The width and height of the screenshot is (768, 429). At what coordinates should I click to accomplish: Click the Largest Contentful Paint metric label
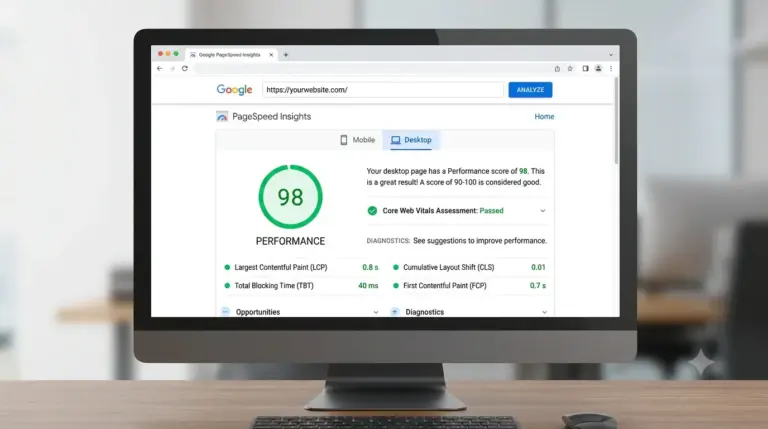pos(281,267)
